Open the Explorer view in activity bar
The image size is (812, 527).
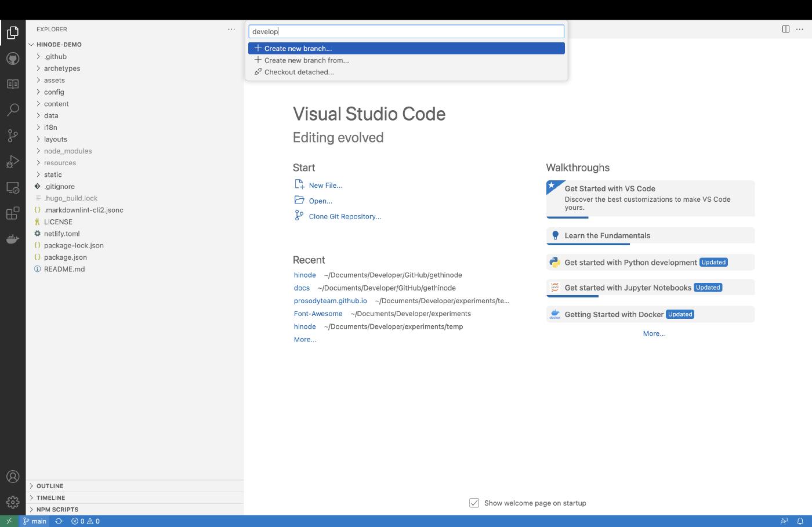(x=13, y=32)
